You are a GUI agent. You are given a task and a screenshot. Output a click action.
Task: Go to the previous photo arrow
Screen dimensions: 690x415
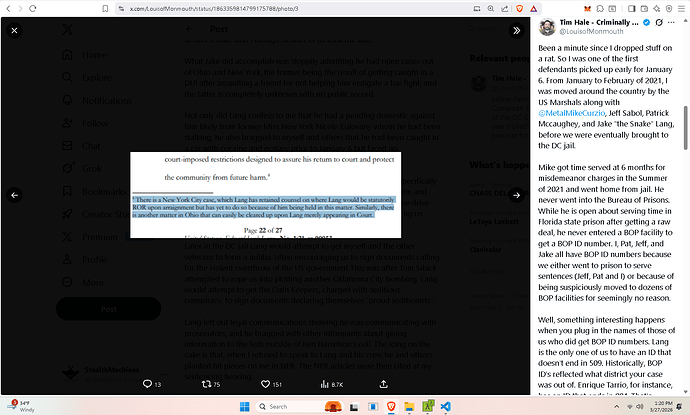(x=14, y=196)
